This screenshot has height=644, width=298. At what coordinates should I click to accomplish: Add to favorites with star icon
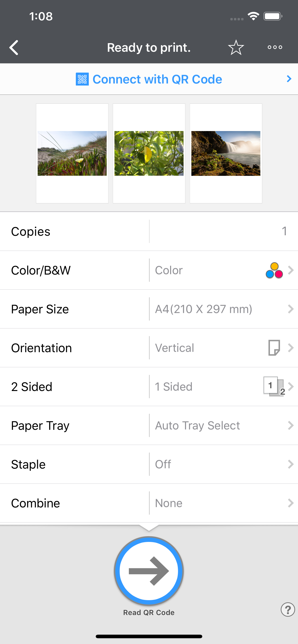236,47
